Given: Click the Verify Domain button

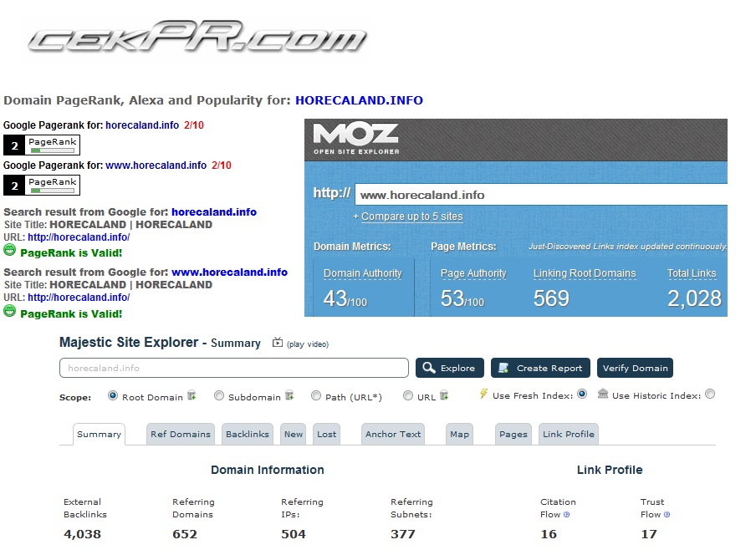Looking at the screenshot, I should [x=635, y=368].
